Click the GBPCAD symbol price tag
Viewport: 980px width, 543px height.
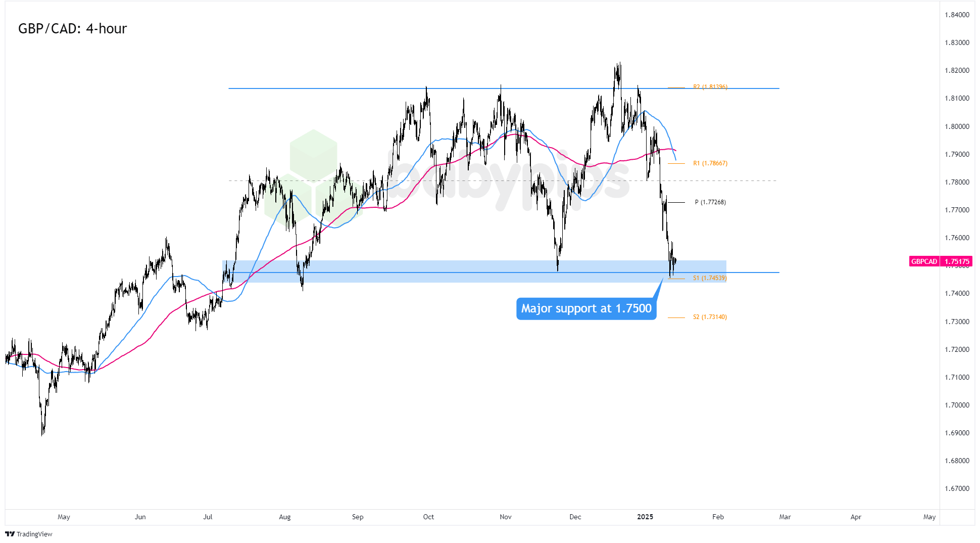click(924, 261)
